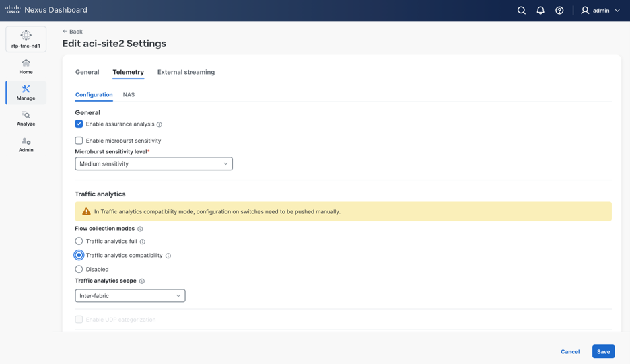Show info for Traffic analytics compatibility
This screenshot has width=630, height=364.
point(168,256)
